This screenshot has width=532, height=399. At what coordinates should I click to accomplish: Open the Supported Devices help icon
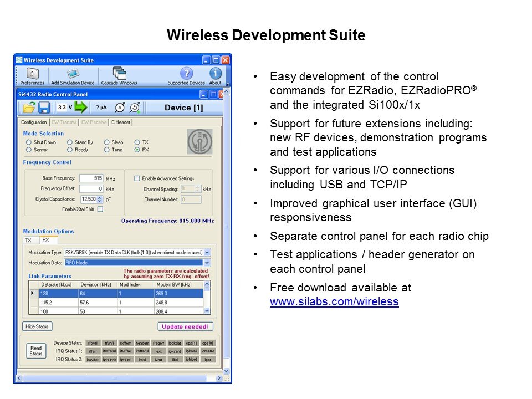point(187,74)
